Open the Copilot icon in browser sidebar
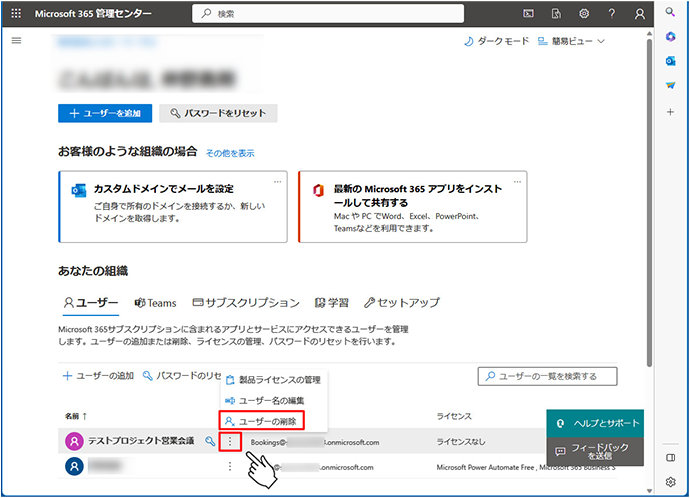690x498 pixels. [670, 37]
